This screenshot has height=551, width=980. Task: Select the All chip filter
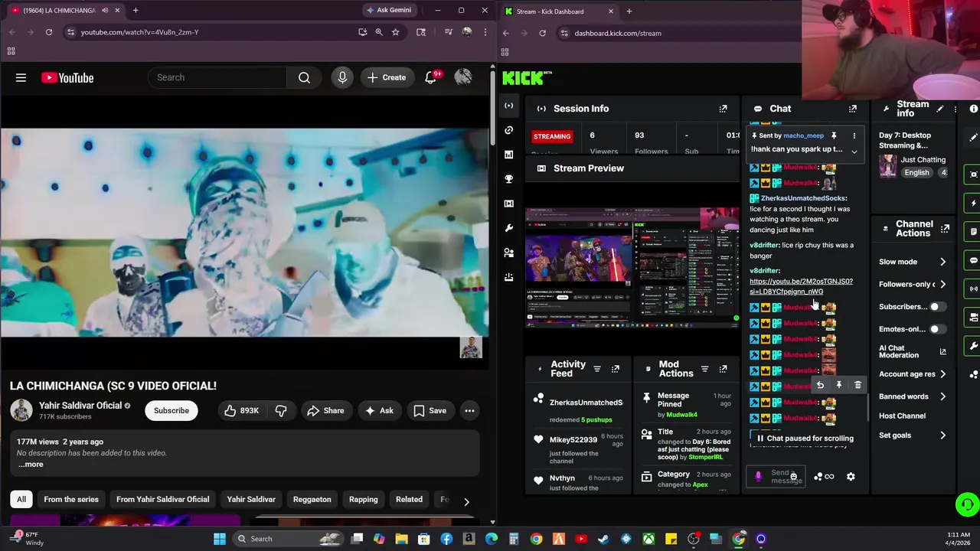[x=21, y=500]
